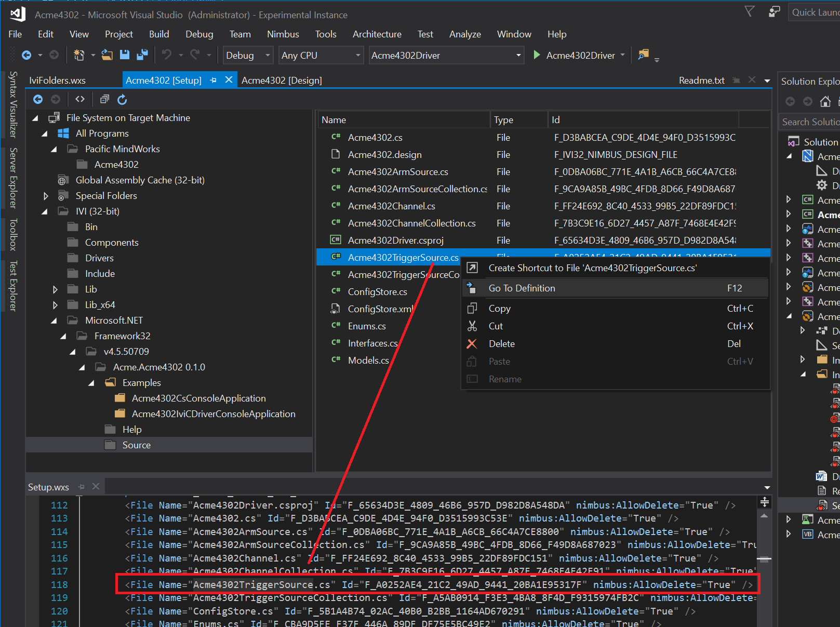840x627 pixels.
Task: Click the Quick Launch search box
Action: [815, 11]
